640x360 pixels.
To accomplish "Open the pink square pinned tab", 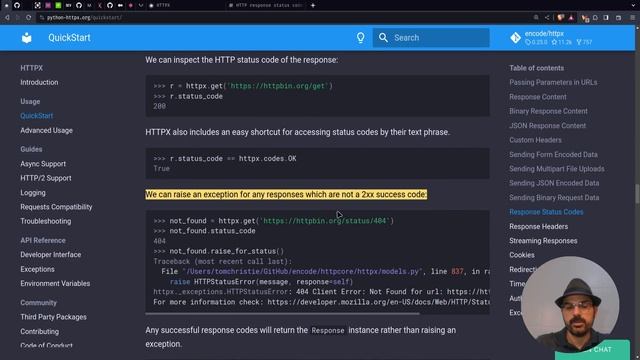I will [x=48, y=5].
